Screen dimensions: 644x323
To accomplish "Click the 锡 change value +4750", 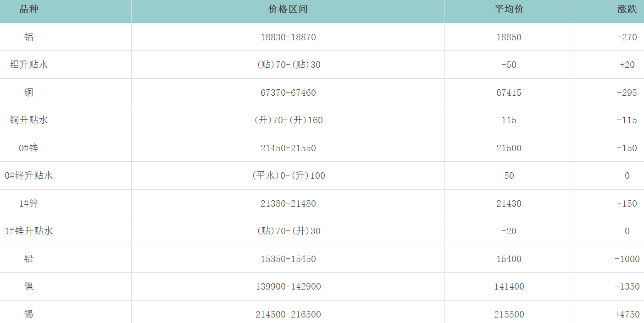I will [627, 314].
